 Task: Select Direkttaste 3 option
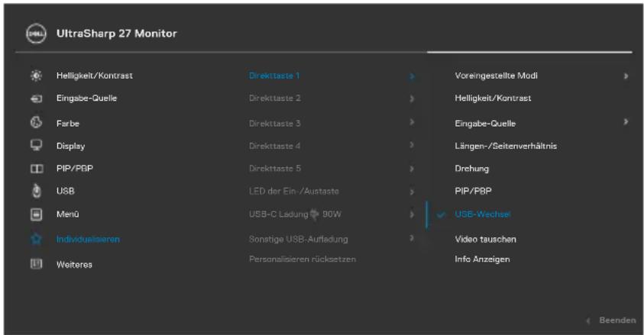[275, 124]
